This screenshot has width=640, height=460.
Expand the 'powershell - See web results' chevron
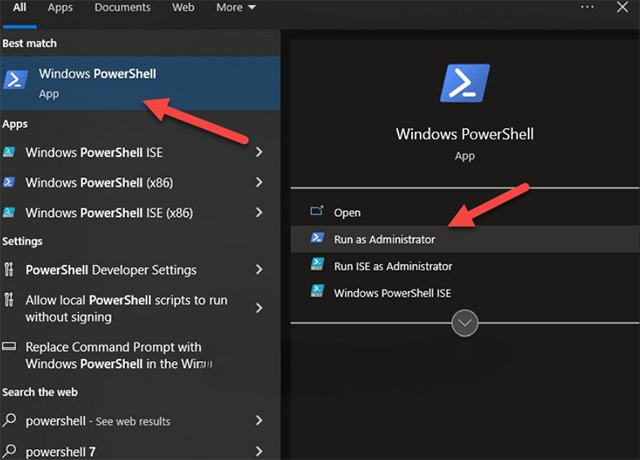[x=259, y=420]
